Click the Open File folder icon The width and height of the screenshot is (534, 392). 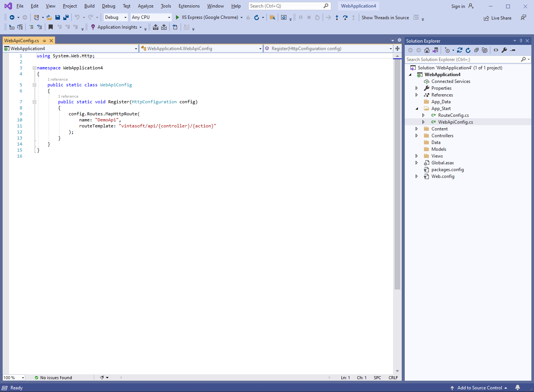49,17
